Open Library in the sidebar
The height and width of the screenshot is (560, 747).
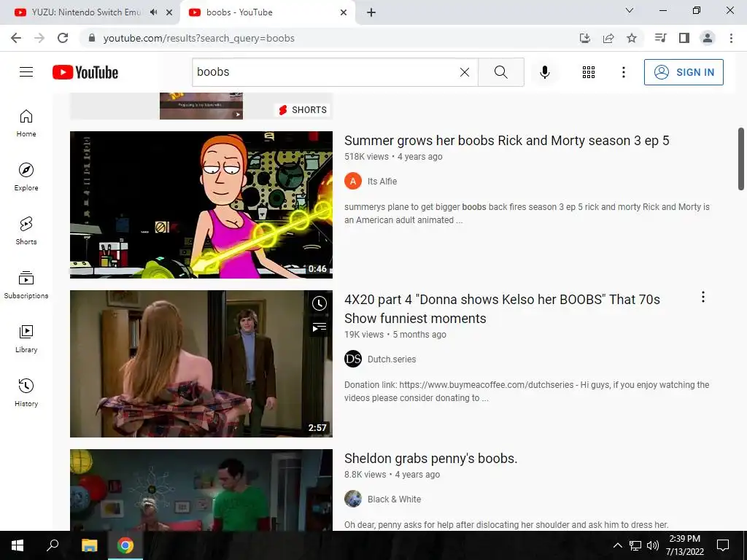[26, 338]
